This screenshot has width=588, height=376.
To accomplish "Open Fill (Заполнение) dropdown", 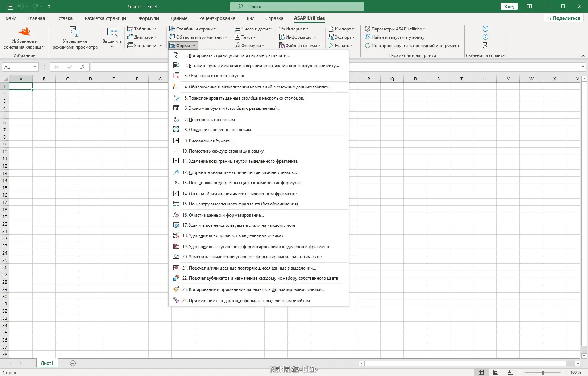I will [145, 46].
